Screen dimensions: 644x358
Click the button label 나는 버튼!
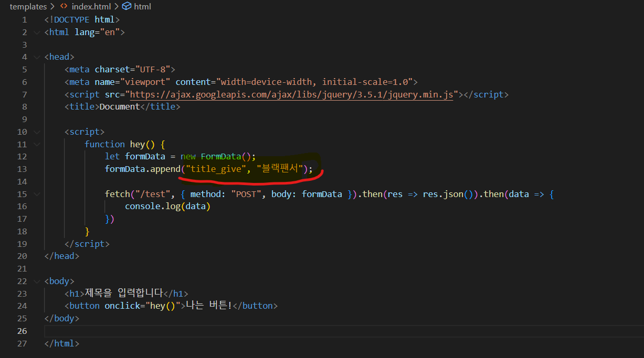tap(209, 306)
